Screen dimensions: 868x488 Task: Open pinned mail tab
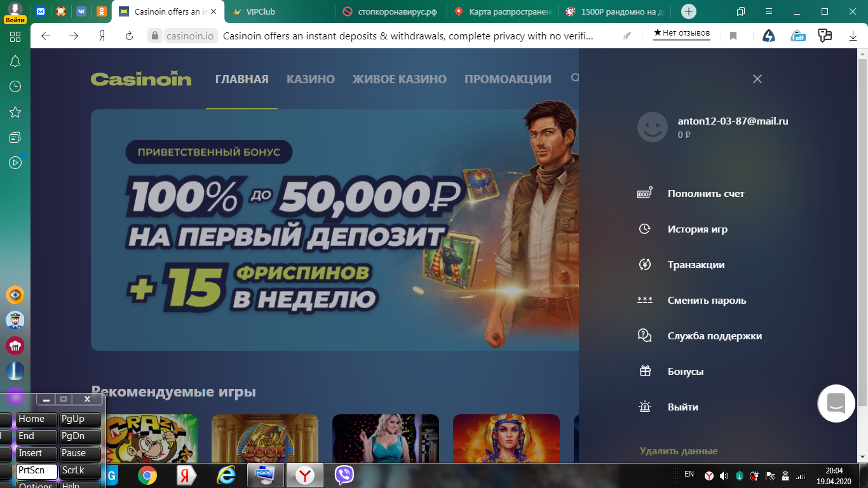pyautogui.click(x=41, y=11)
